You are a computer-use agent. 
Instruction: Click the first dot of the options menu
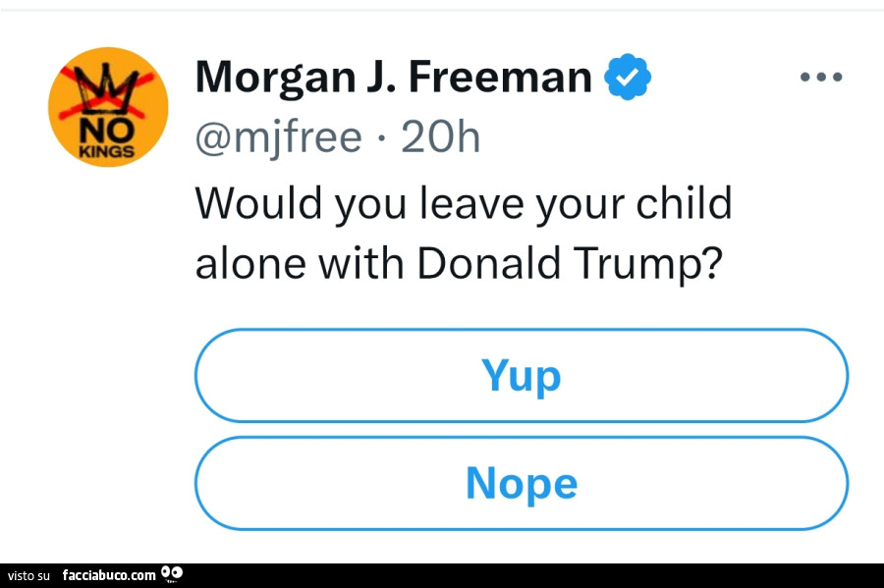807,76
